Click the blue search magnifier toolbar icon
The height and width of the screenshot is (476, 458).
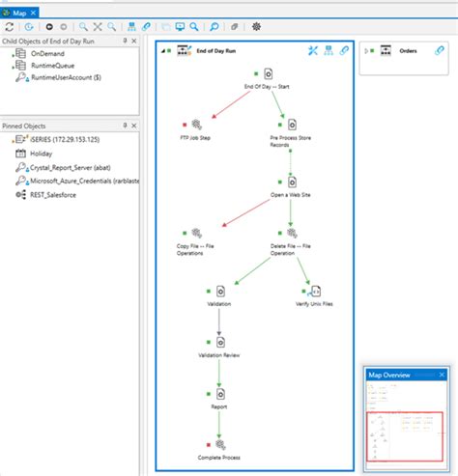click(x=194, y=27)
